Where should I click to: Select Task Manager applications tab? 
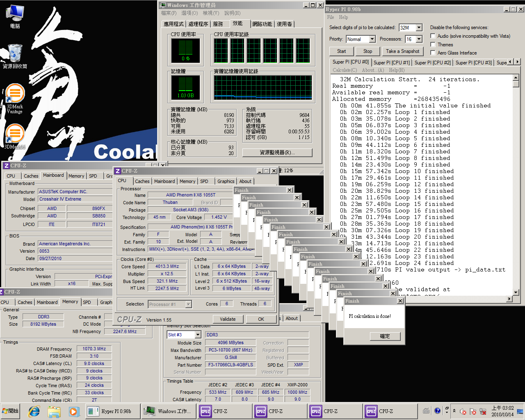pyautogui.click(x=173, y=24)
